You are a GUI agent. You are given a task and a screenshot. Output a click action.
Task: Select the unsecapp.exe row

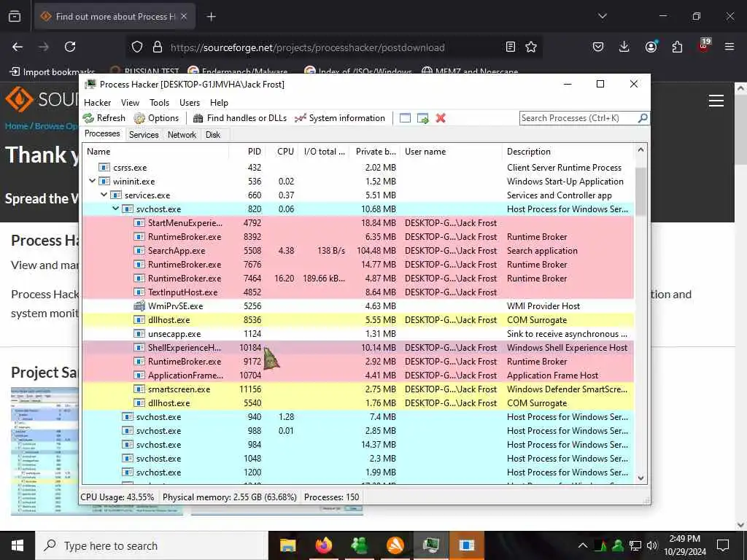tap(358, 334)
